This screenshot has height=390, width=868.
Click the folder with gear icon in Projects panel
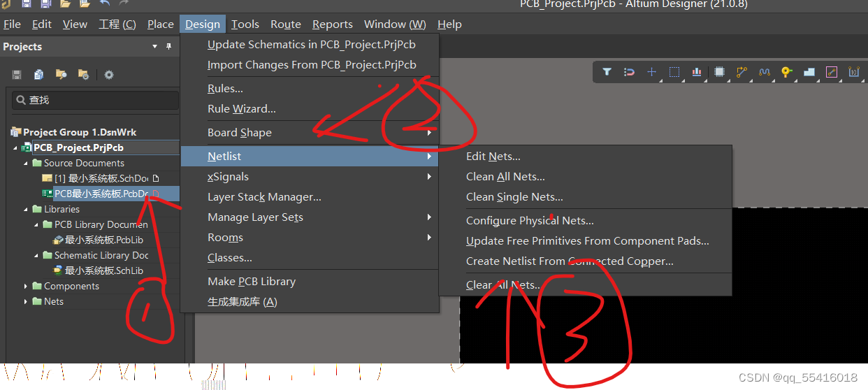pyautogui.click(x=84, y=74)
